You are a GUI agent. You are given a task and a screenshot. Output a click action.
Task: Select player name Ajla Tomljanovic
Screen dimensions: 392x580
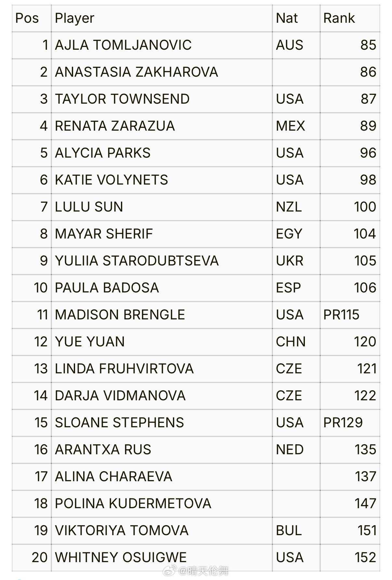123,45
